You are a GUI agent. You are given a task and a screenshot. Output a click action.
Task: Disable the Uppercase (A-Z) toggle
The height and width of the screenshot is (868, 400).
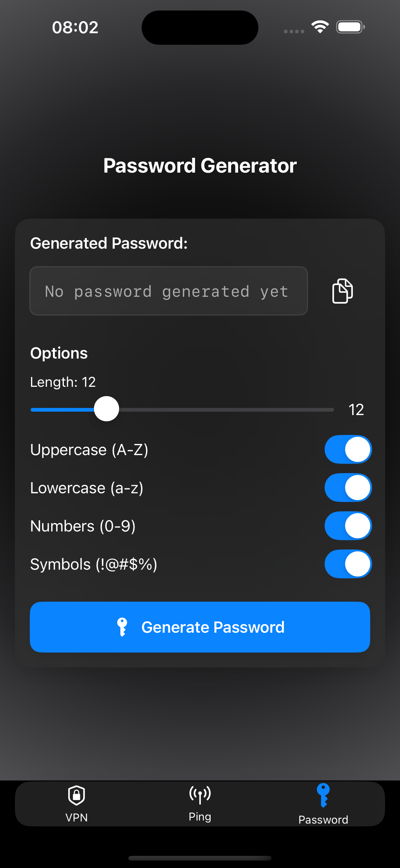pyautogui.click(x=348, y=450)
